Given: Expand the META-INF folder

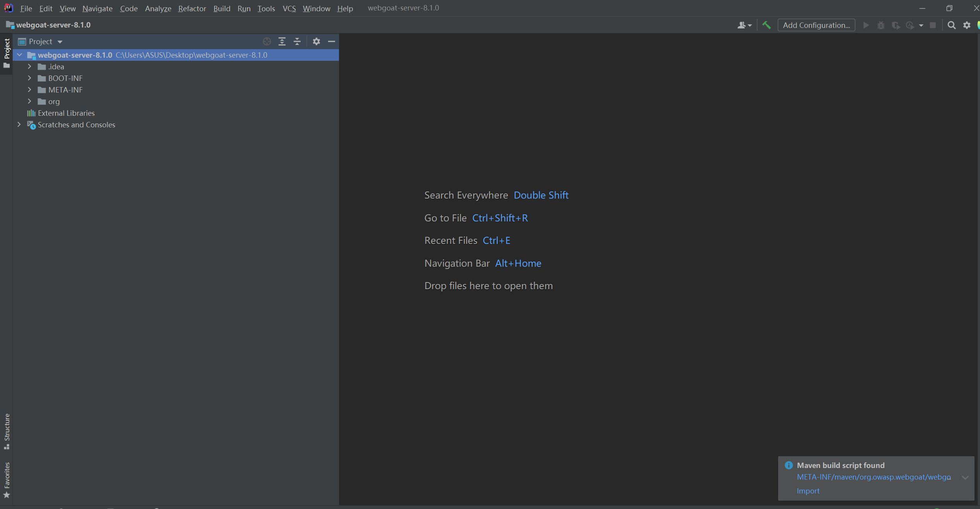Looking at the screenshot, I should [29, 90].
